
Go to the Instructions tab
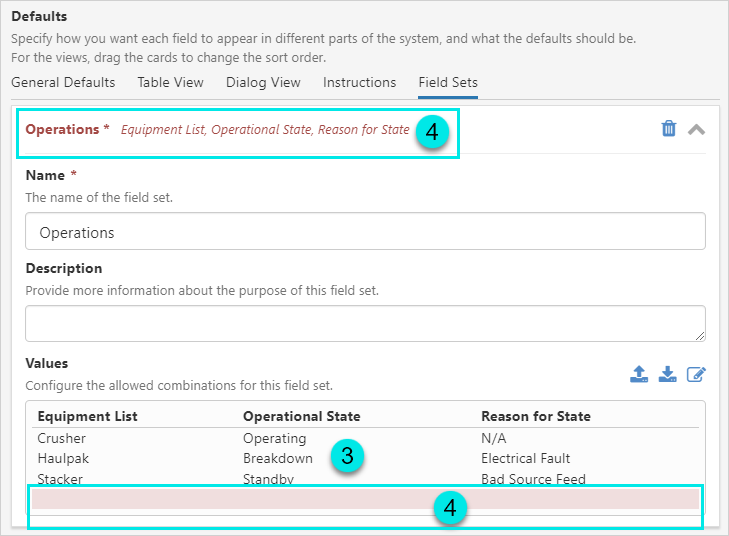[359, 83]
